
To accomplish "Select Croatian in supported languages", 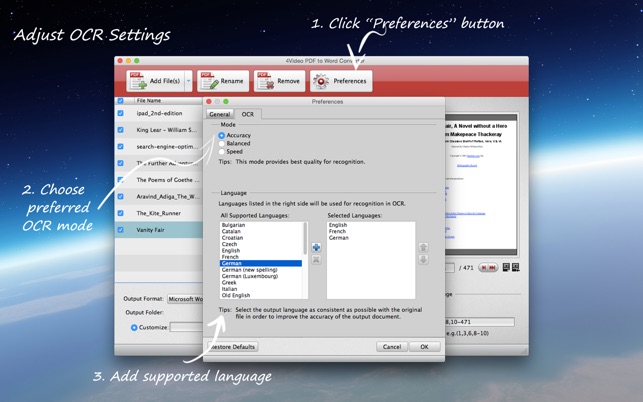I will (x=232, y=238).
